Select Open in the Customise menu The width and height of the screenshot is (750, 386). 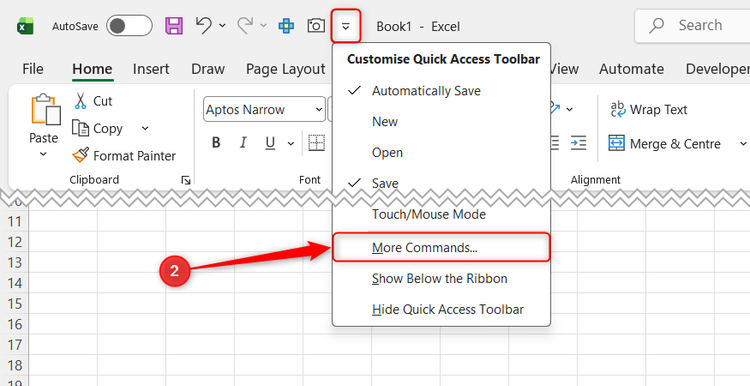(x=441, y=153)
